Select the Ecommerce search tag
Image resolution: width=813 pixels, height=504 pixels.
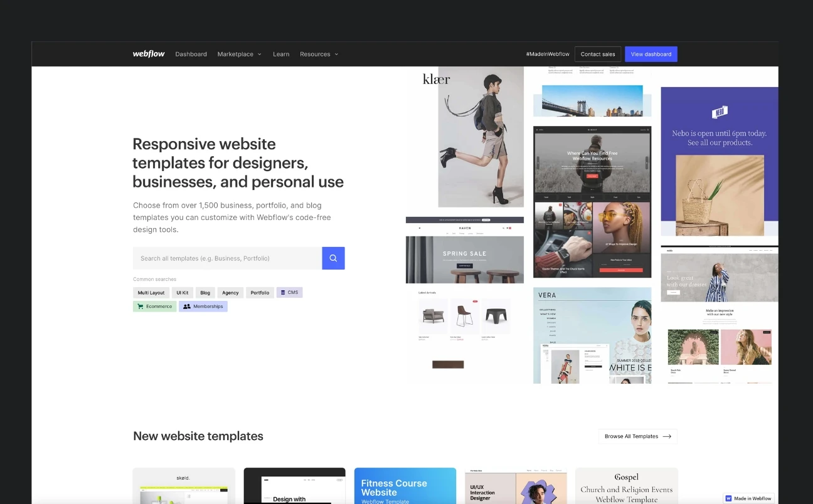(x=154, y=307)
